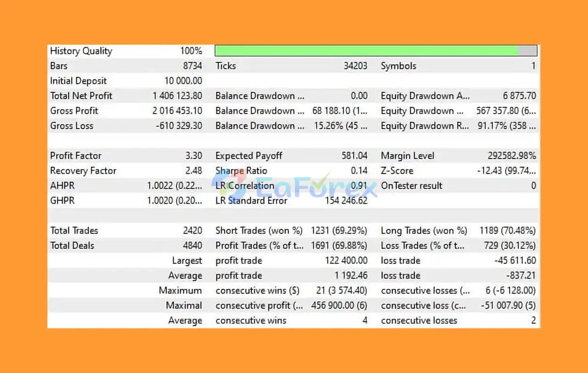
Task: Select Margin Level value 292582.98%
Action: (512, 155)
